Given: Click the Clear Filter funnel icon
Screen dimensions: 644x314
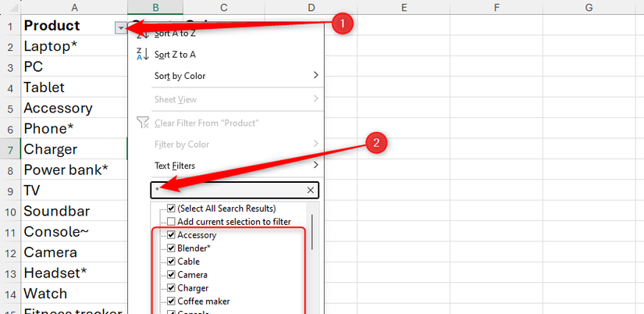Looking at the screenshot, I should point(143,123).
